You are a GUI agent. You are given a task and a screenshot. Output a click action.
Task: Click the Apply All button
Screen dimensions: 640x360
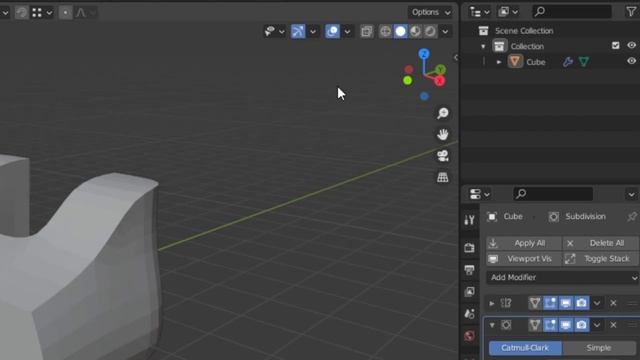click(x=524, y=243)
